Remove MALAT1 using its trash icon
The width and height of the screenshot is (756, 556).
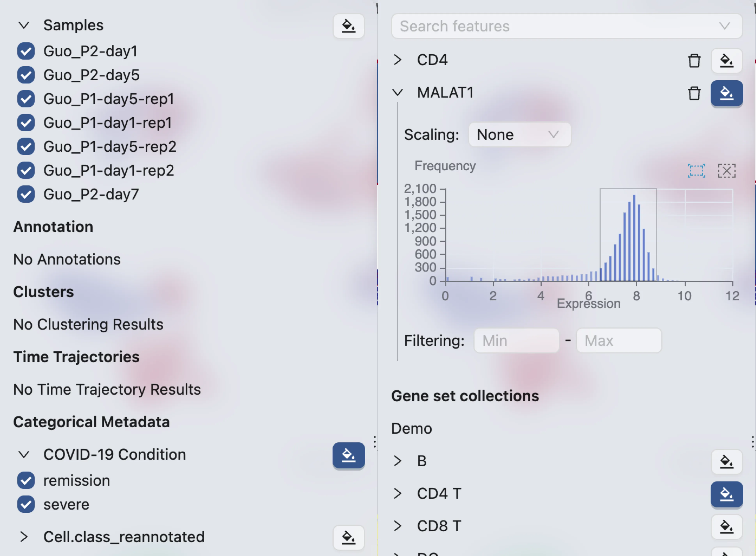coord(694,93)
